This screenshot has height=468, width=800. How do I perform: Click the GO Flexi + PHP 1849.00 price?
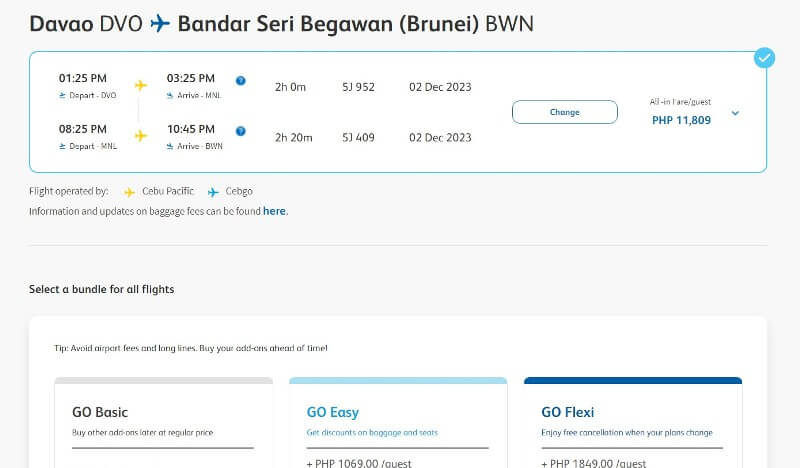point(593,463)
